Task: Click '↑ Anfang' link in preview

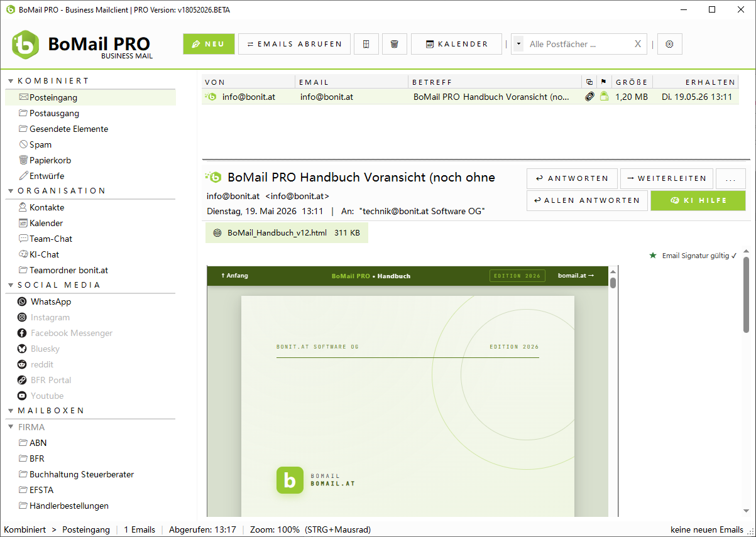Action: 234,276
